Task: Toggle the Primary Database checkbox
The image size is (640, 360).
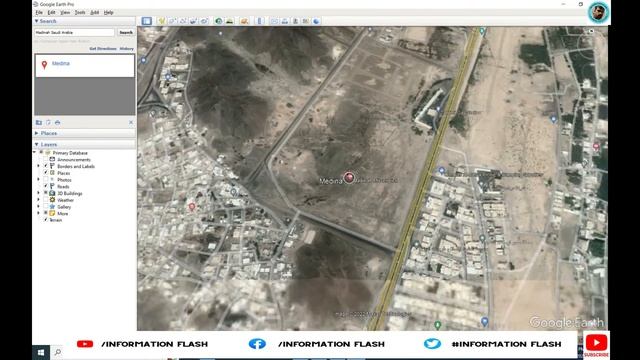Action: (x=41, y=153)
